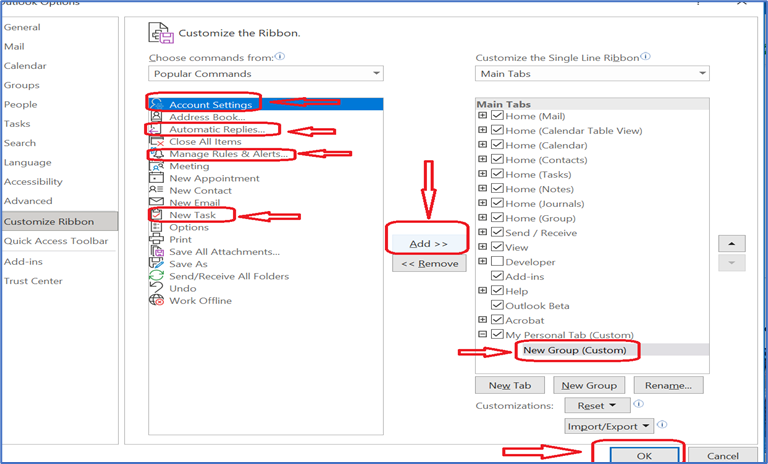The image size is (768, 464).
Task: Open the Advanced options category
Action: click(28, 201)
